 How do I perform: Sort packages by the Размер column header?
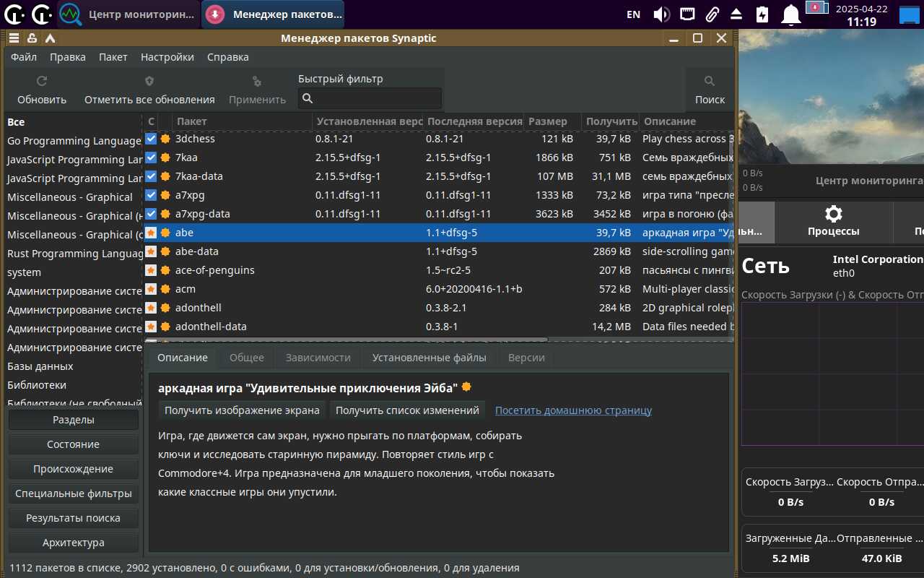(548, 121)
